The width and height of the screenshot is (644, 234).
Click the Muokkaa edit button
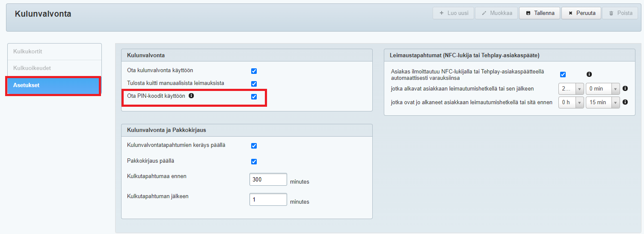(x=497, y=13)
